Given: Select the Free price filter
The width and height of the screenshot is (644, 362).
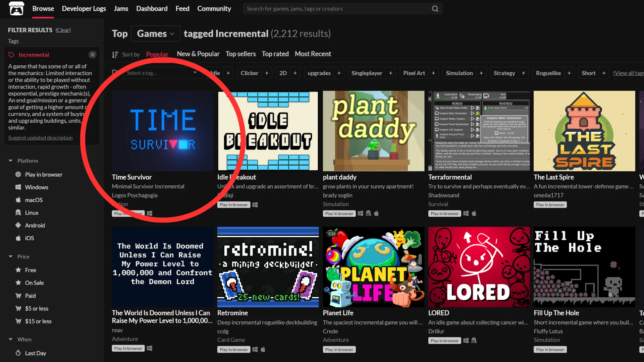Looking at the screenshot, I should point(31,270).
